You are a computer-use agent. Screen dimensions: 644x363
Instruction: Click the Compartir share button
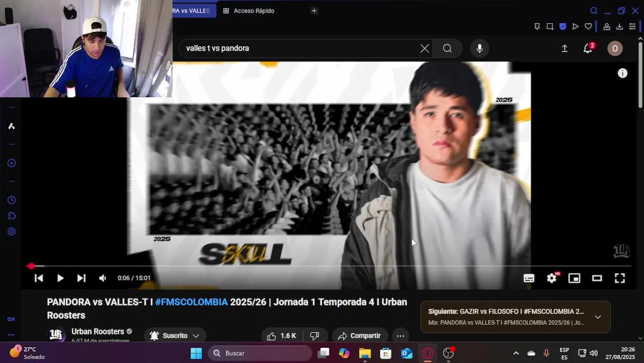click(360, 336)
